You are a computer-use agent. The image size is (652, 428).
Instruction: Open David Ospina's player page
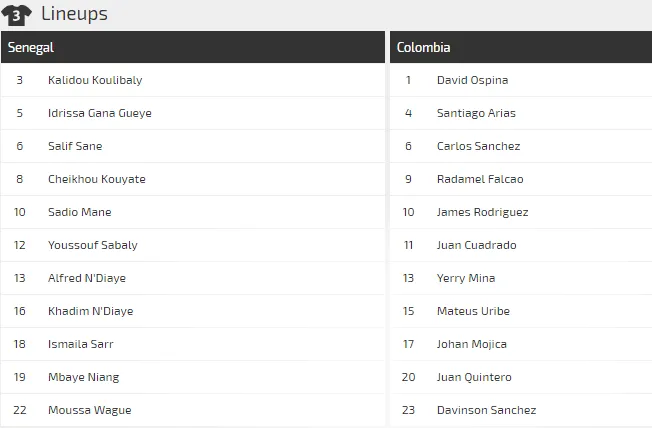pos(472,80)
